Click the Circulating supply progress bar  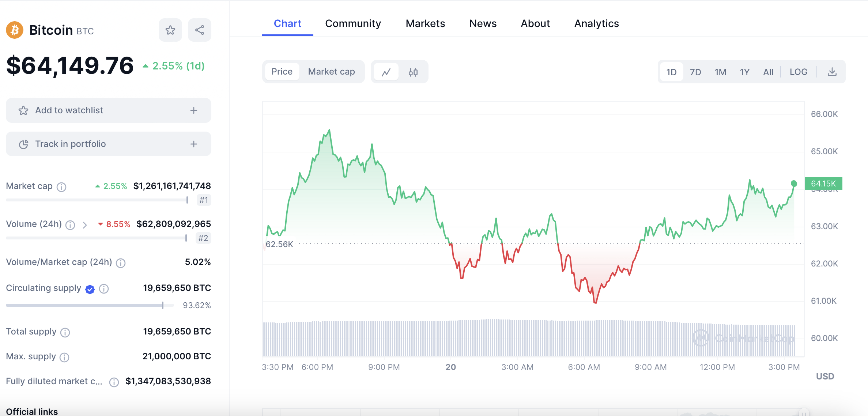click(x=85, y=305)
